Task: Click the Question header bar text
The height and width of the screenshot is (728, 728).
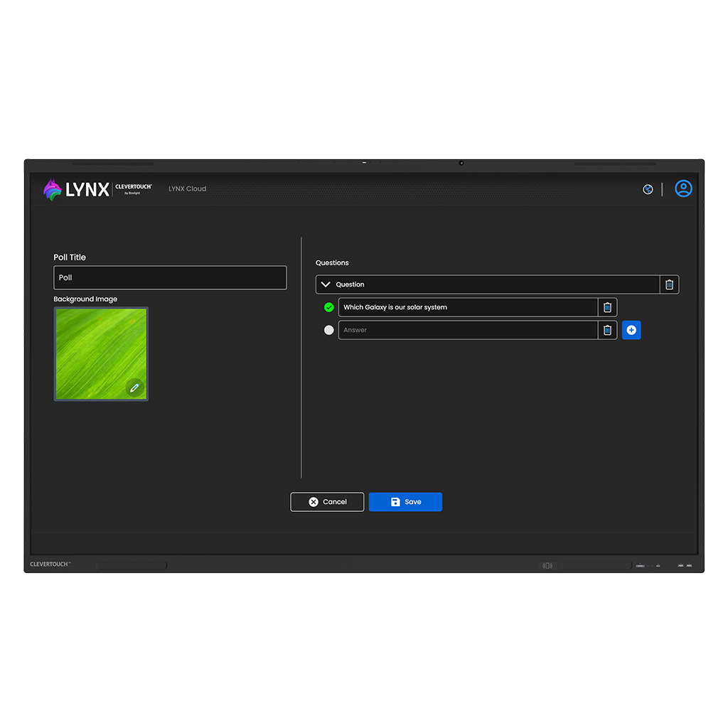Action: point(350,284)
